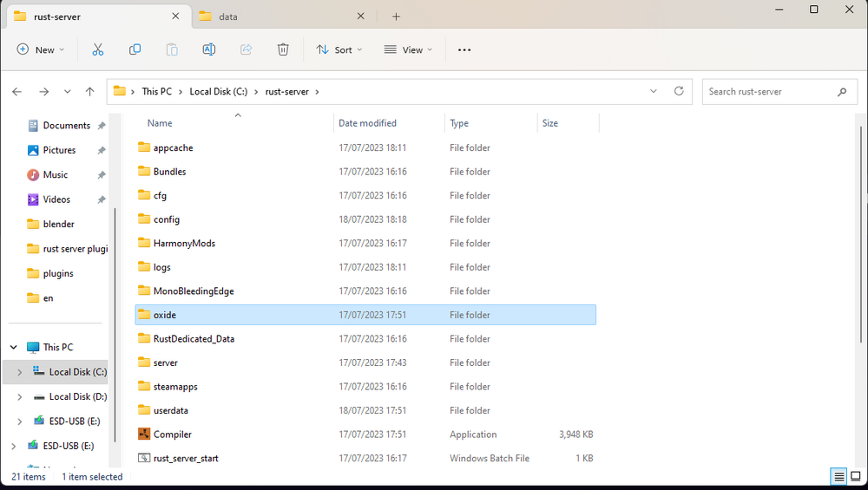Screen dimensions: 868x490
Task: Collapse the This PC tree node
Action: tap(13, 347)
